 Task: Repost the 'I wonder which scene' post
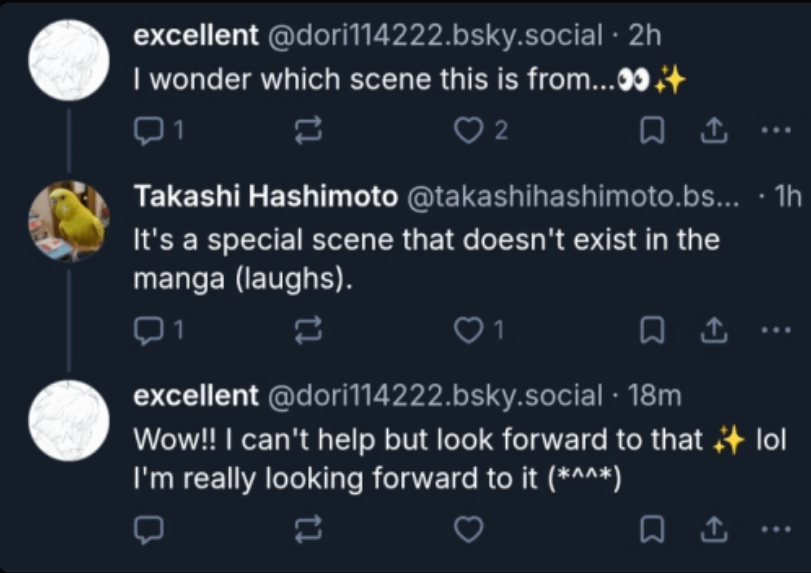[308, 130]
